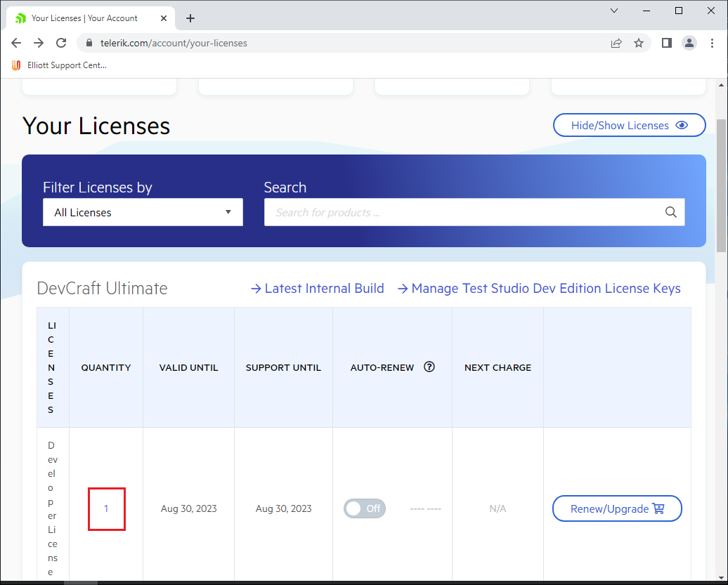Click the quantity value 1
This screenshot has width=728, height=585.
106,509
